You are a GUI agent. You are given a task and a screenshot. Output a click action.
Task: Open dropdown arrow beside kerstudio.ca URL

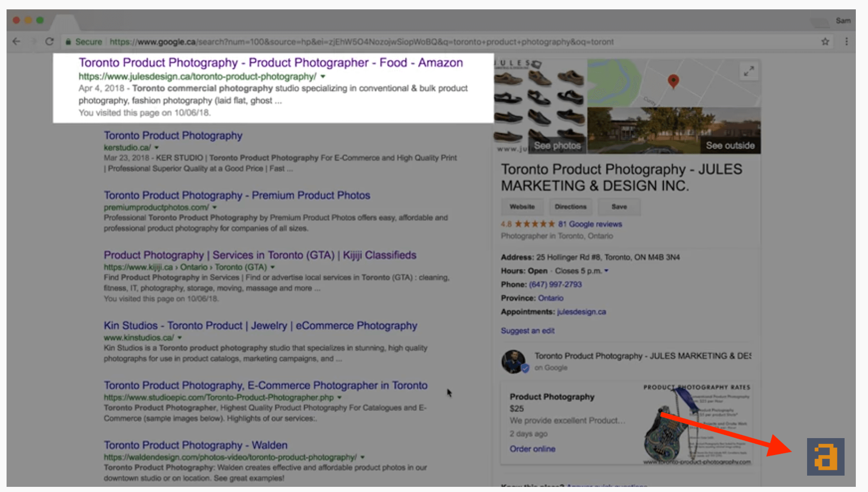(157, 148)
